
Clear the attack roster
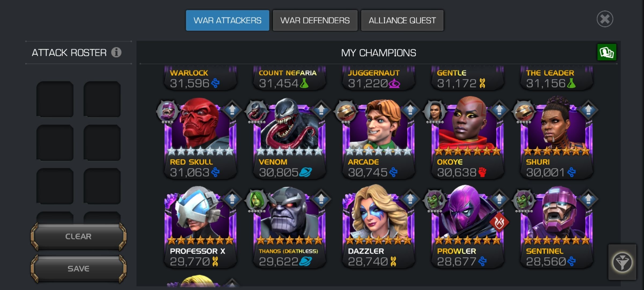click(x=78, y=236)
